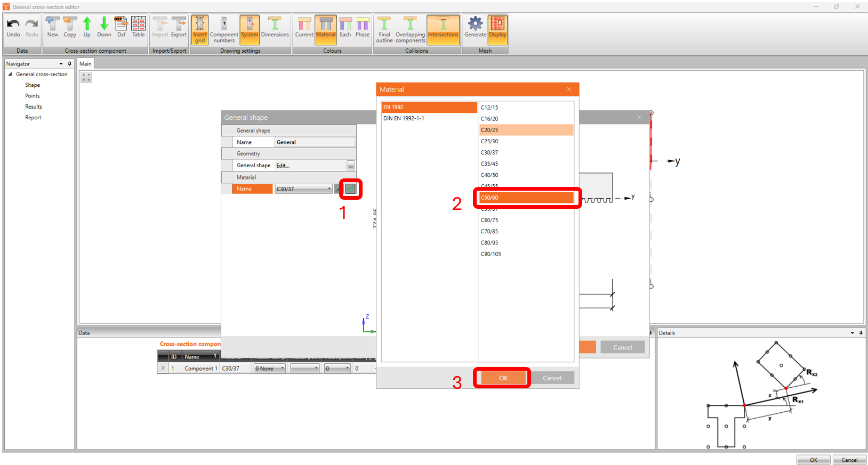Confirm the Material dialog with OK
868x465 pixels.
[503, 378]
